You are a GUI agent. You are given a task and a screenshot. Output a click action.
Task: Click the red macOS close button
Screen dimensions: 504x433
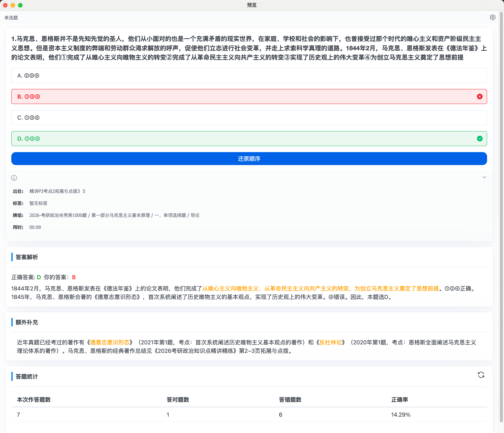pos(5,5)
